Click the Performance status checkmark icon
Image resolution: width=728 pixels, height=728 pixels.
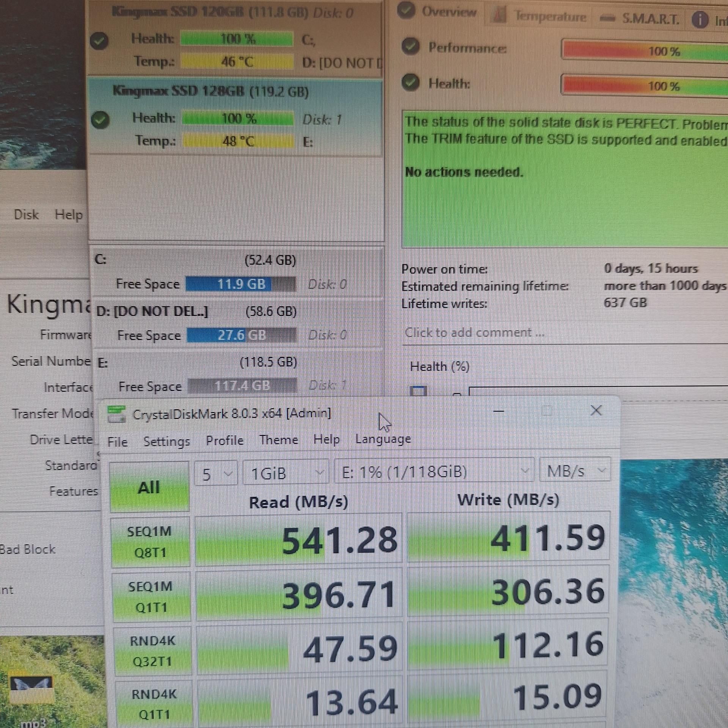click(410, 47)
